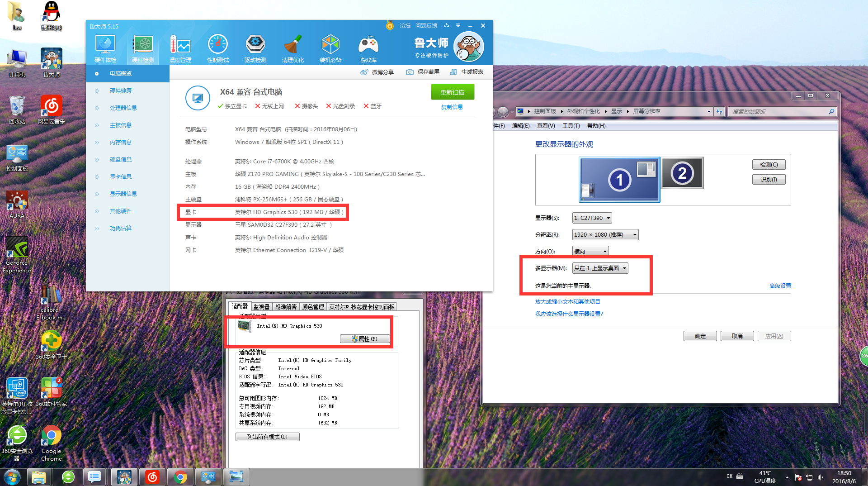Select 内存信息 in the sidebar

coord(127,143)
